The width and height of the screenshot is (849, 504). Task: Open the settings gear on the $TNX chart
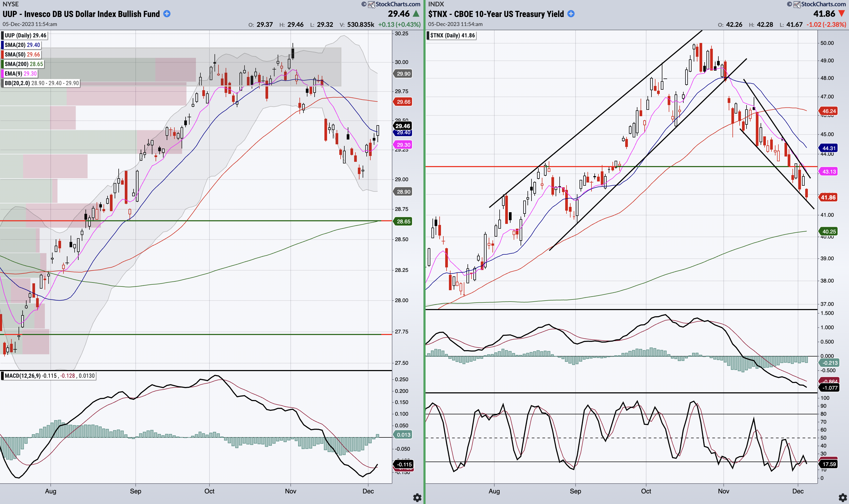coord(843,498)
